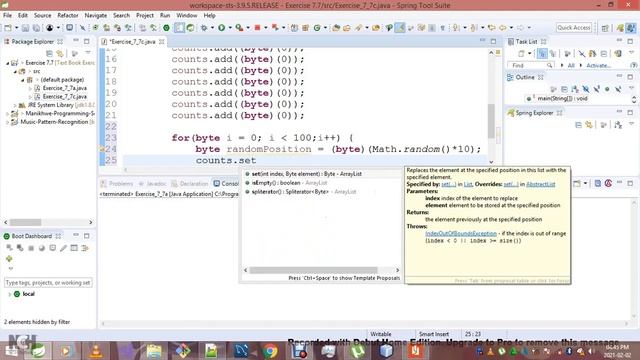
Task: Click the Save All toolbar icon
Action: (36, 28)
